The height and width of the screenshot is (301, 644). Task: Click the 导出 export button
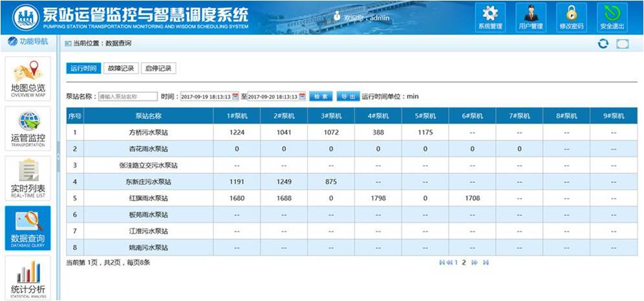(348, 96)
